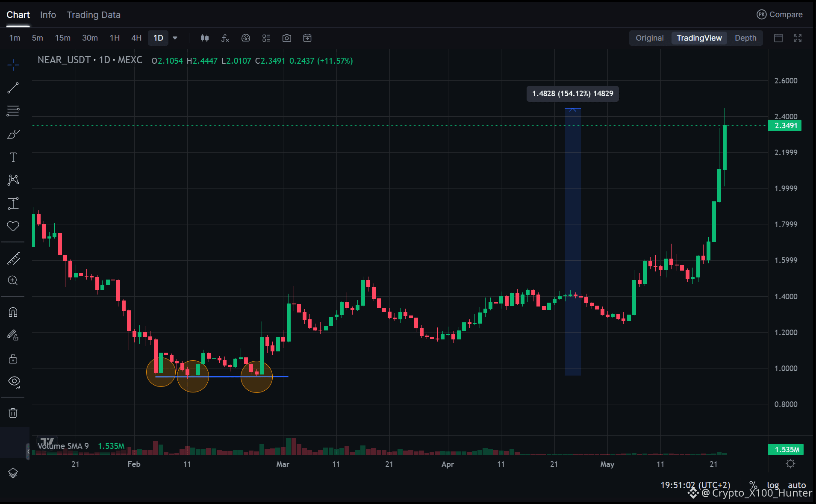Open the go-to-date calendar icon
This screenshot has height=504, width=816.
[x=307, y=38]
